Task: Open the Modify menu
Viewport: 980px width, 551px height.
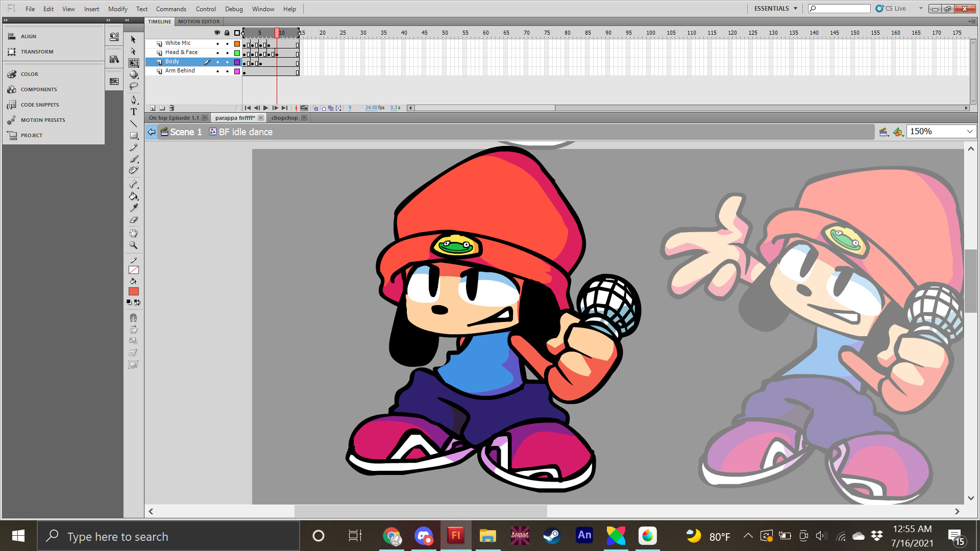Action: coord(117,9)
